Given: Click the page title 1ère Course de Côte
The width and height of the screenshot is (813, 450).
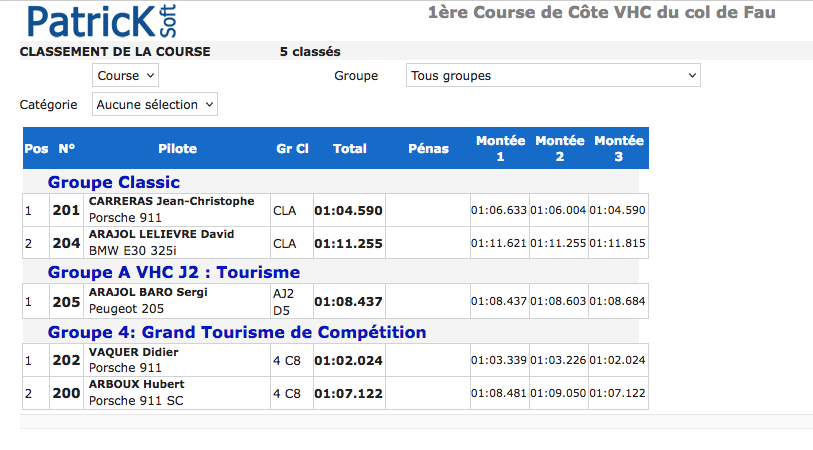Looking at the screenshot, I should [x=601, y=12].
